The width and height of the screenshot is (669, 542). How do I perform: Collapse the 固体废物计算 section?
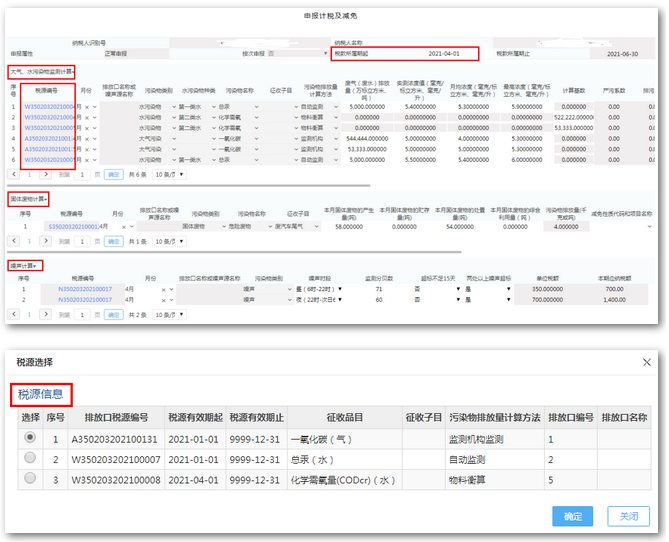pos(29,199)
